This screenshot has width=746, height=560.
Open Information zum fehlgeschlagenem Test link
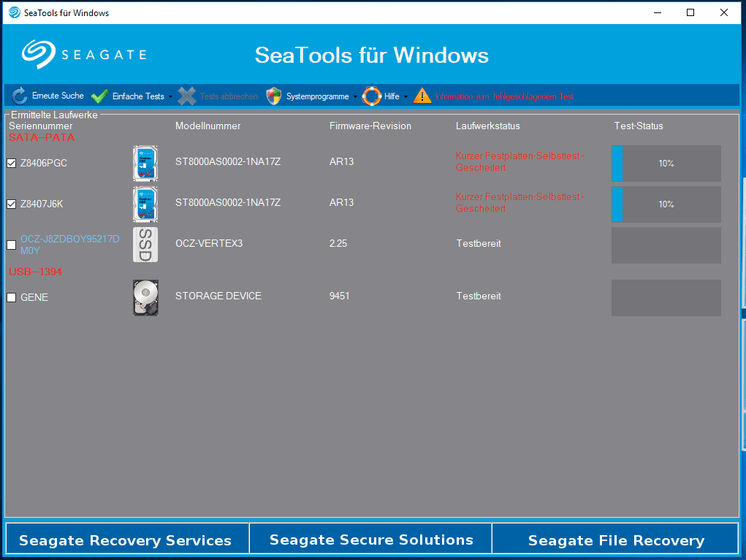tap(504, 96)
